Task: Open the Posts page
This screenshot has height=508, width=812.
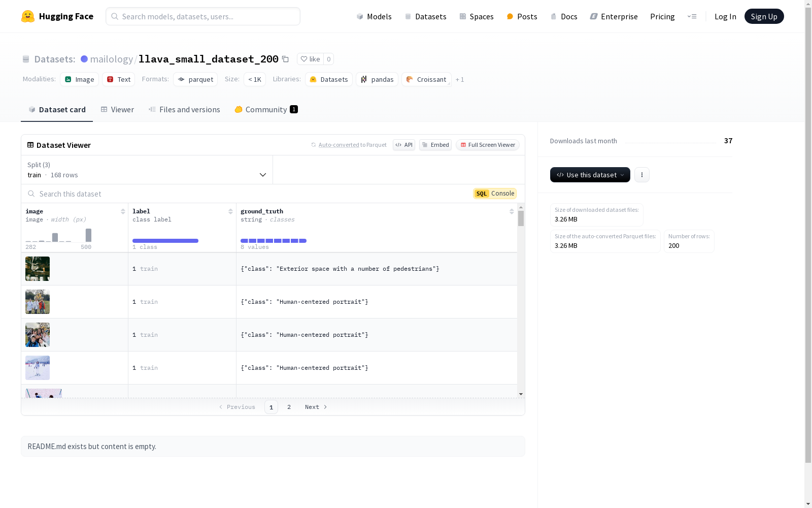Action: pos(522,16)
